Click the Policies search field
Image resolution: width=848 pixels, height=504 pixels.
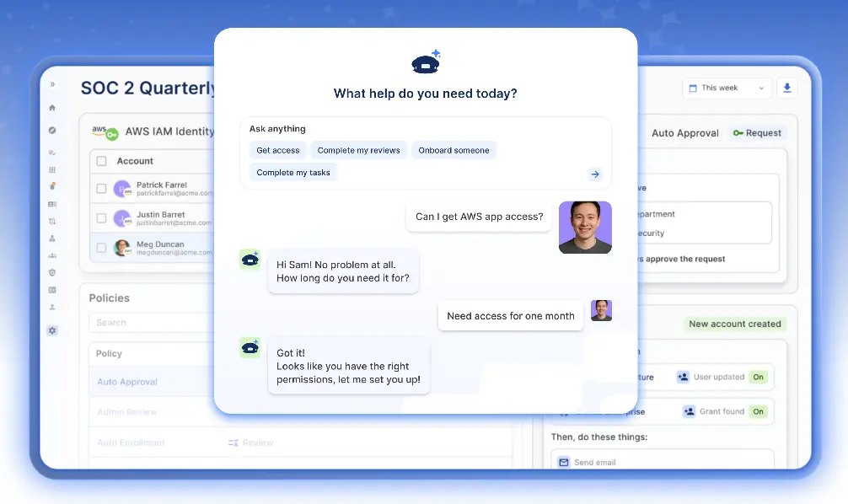pyautogui.click(x=152, y=323)
